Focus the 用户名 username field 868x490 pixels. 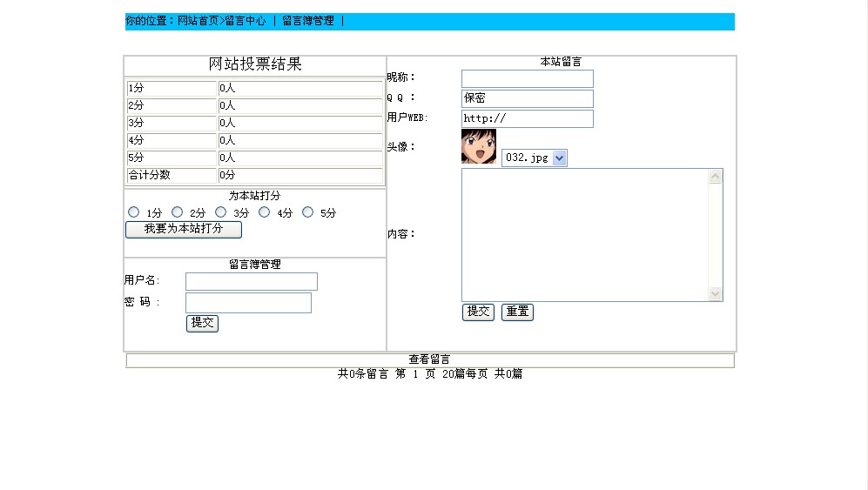(251, 281)
